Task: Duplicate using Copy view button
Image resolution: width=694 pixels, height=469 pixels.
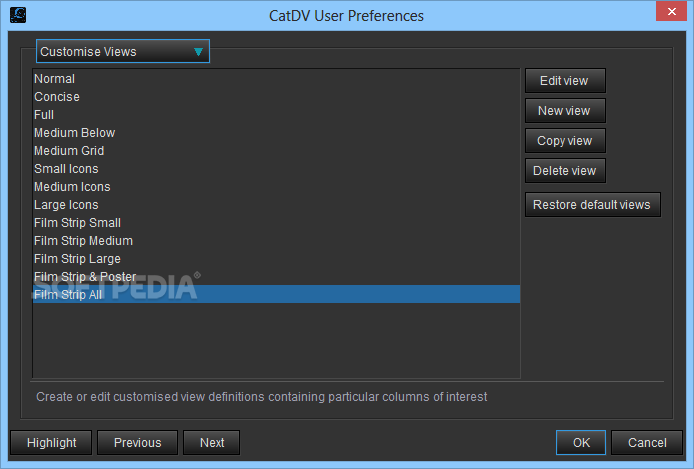Action: [x=565, y=141]
